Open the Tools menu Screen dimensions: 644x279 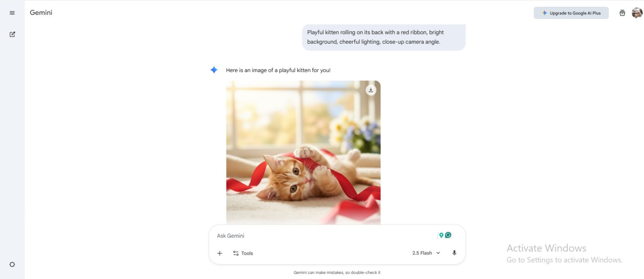(x=243, y=253)
